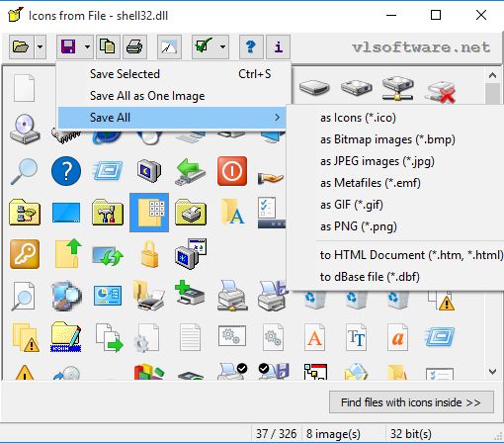Select the network drive icon in top row
Screen dimensions: 504x443
tap(397, 88)
